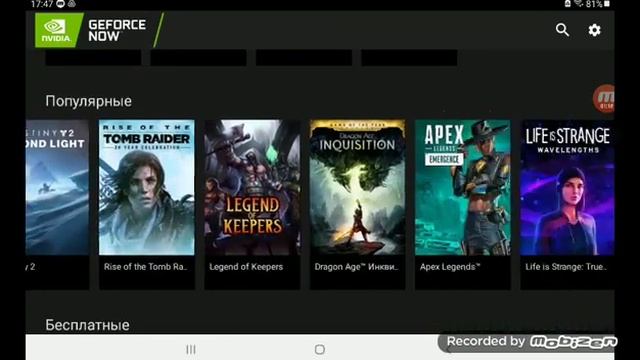Open Life is Strange Wavelengths cover

pos(567,187)
